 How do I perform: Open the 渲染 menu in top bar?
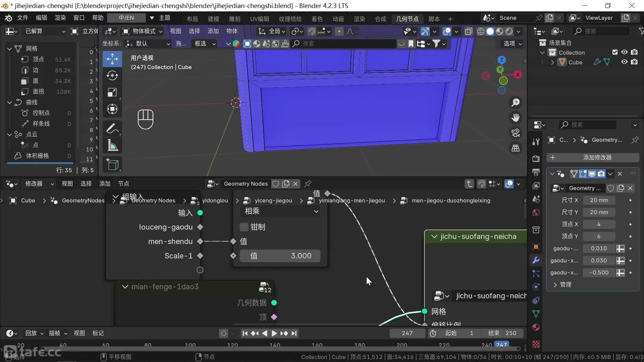coord(60,18)
